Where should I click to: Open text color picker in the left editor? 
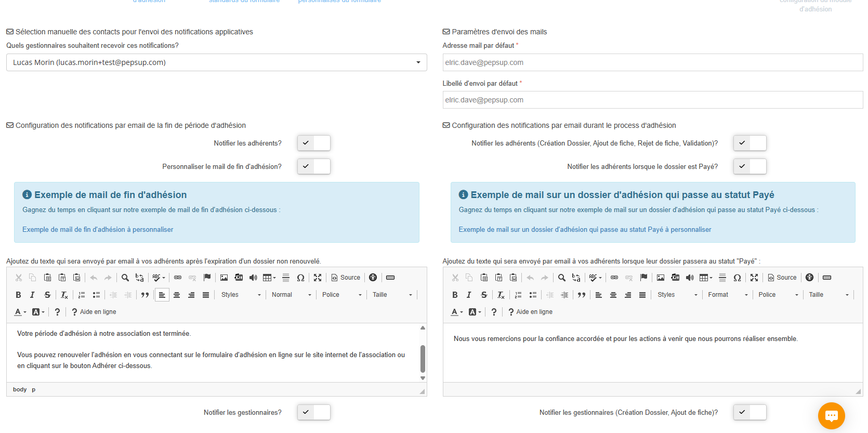[x=20, y=312]
